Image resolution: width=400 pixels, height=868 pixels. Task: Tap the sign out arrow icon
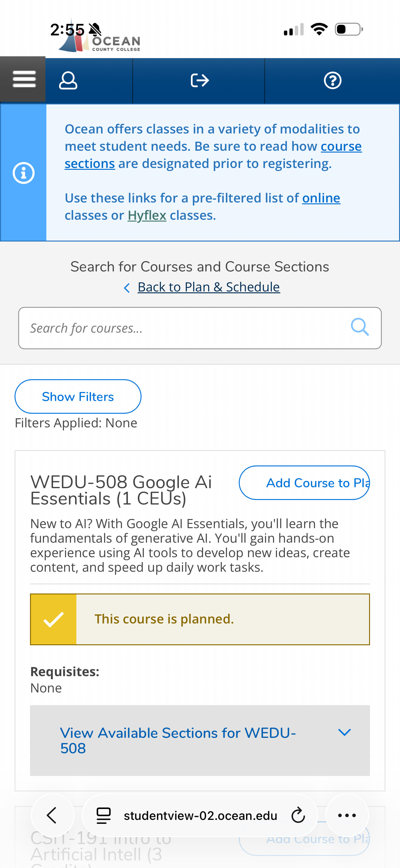(x=200, y=81)
